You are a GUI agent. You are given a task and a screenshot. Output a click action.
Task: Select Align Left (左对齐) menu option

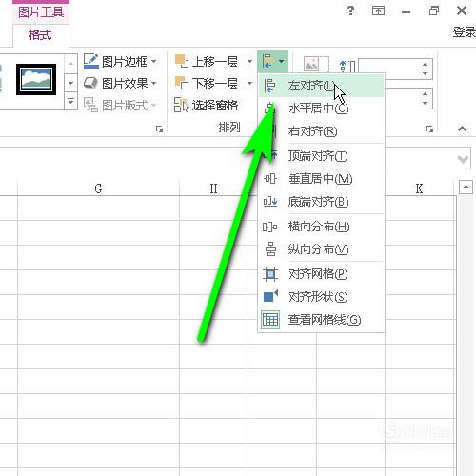[x=321, y=86]
